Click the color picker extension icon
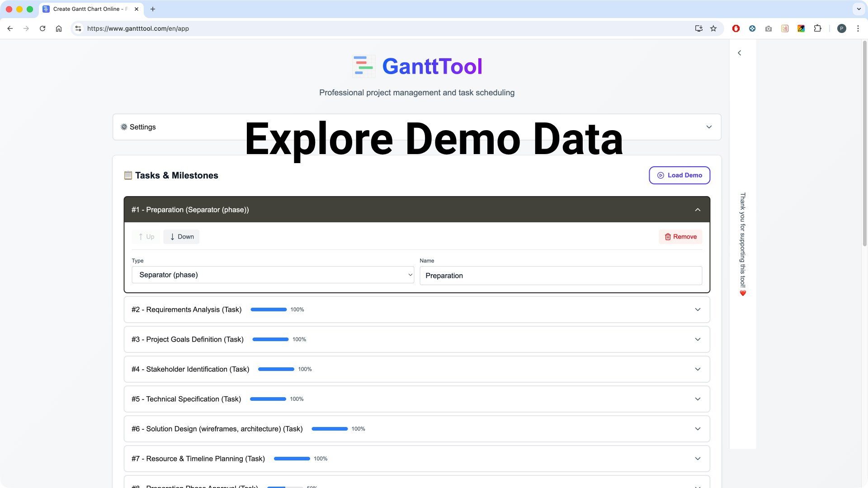The width and height of the screenshot is (868, 488). [801, 28]
